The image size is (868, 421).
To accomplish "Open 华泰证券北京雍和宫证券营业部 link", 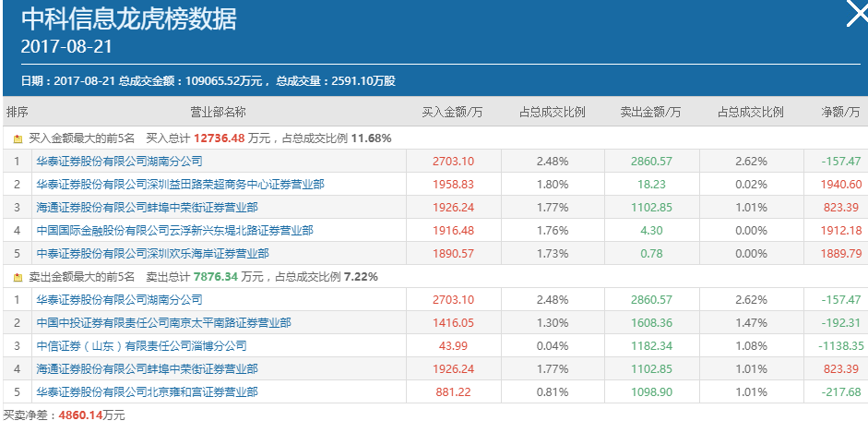I will point(148,392).
